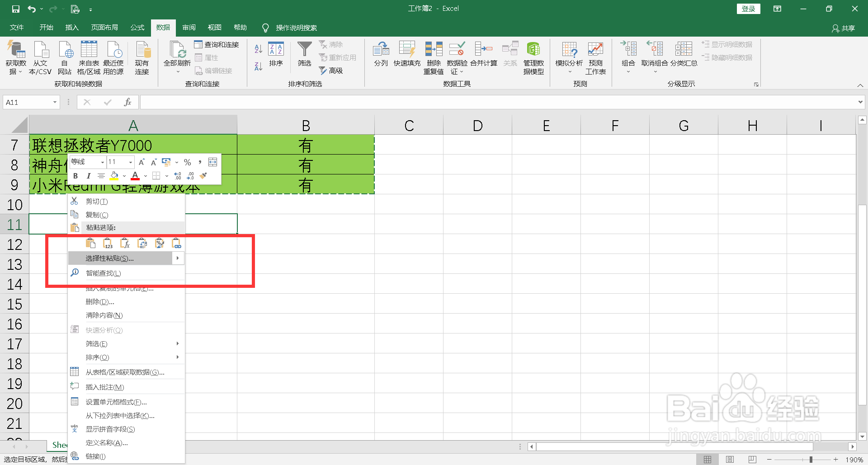Click 删除重复值 (Remove Duplicates) icon
Viewport: 868px width, 465px height.
click(x=434, y=58)
